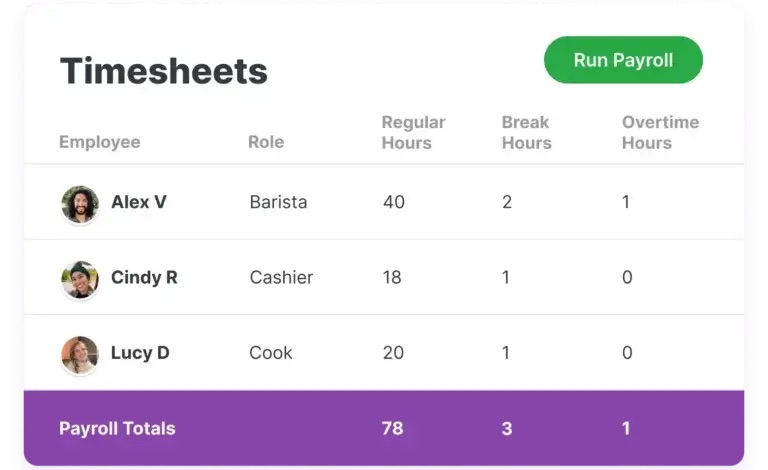The image size is (768, 470).
Task: Open Cindy R's profile avatar
Action: [x=80, y=280]
